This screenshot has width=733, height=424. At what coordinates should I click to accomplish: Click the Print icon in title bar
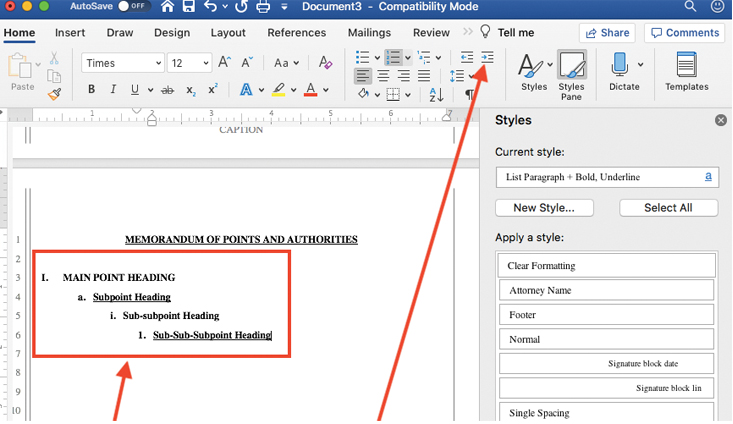pyautogui.click(x=262, y=8)
